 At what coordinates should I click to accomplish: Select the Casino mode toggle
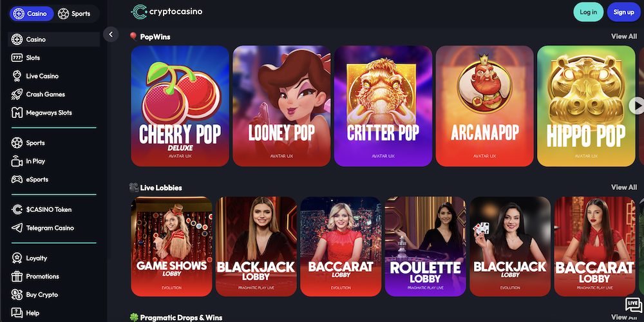coord(32,14)
